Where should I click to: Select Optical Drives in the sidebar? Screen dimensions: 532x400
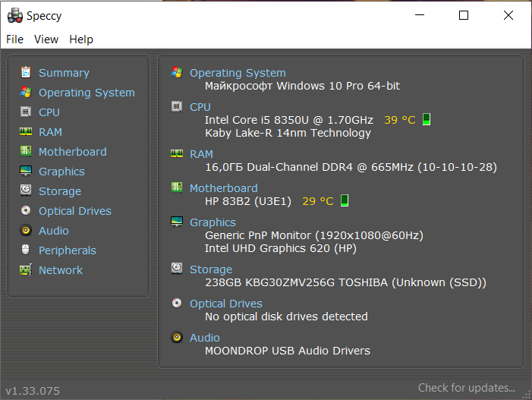[75, 211]
